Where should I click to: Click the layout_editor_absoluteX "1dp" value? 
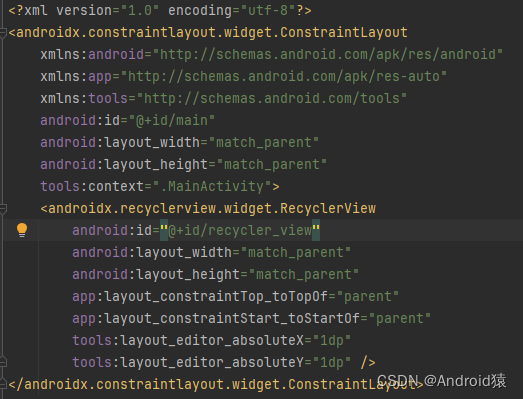tap(332, 341)
